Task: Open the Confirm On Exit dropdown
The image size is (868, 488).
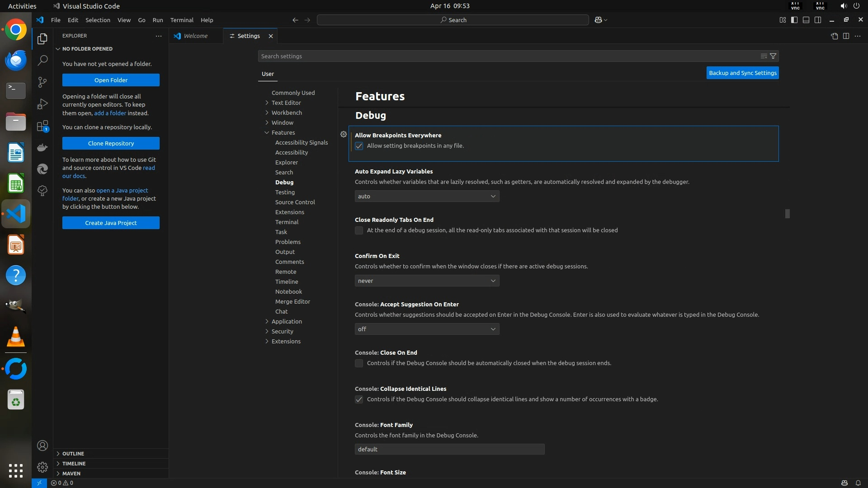Action: click(x=427, y=281)
